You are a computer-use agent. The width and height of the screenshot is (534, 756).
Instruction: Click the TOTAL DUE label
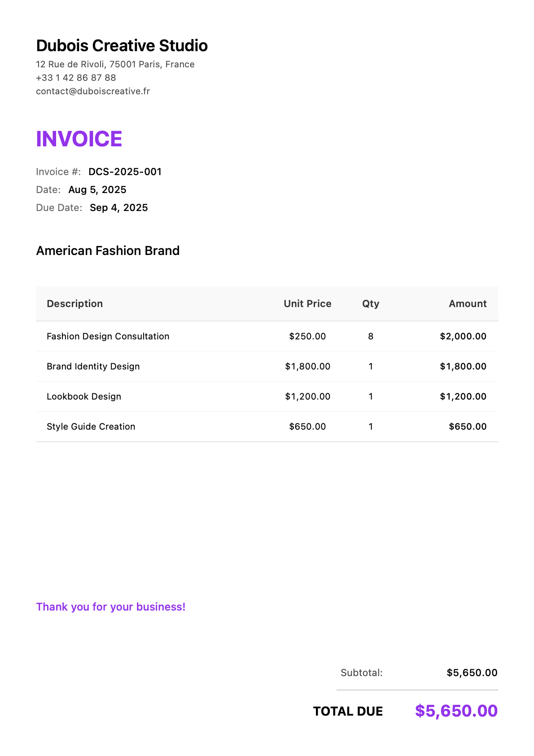point(348,711)
